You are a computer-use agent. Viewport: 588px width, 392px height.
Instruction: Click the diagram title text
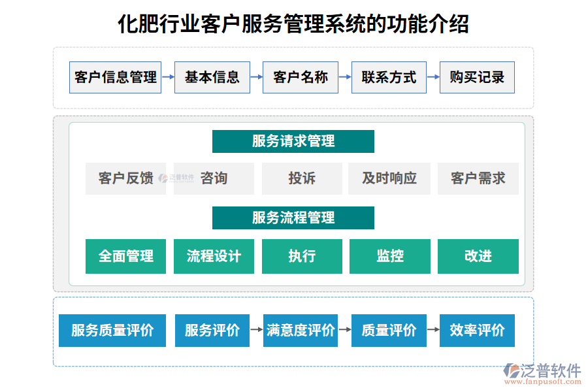294,25
